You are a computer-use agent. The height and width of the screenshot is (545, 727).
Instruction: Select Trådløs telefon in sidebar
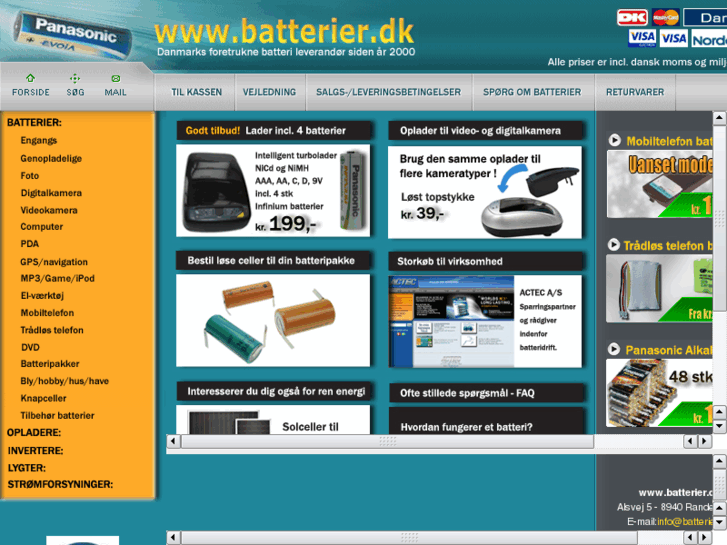pos(52,330)
